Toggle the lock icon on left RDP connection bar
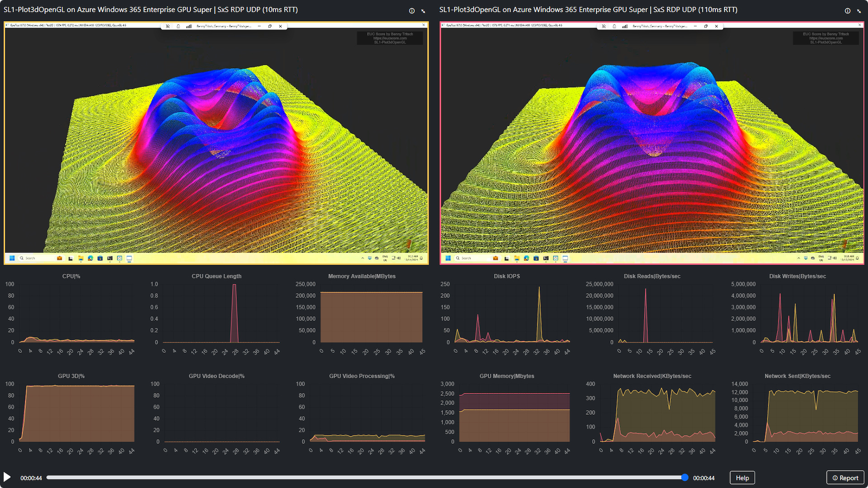868x488 pixels. coord(178,26)
